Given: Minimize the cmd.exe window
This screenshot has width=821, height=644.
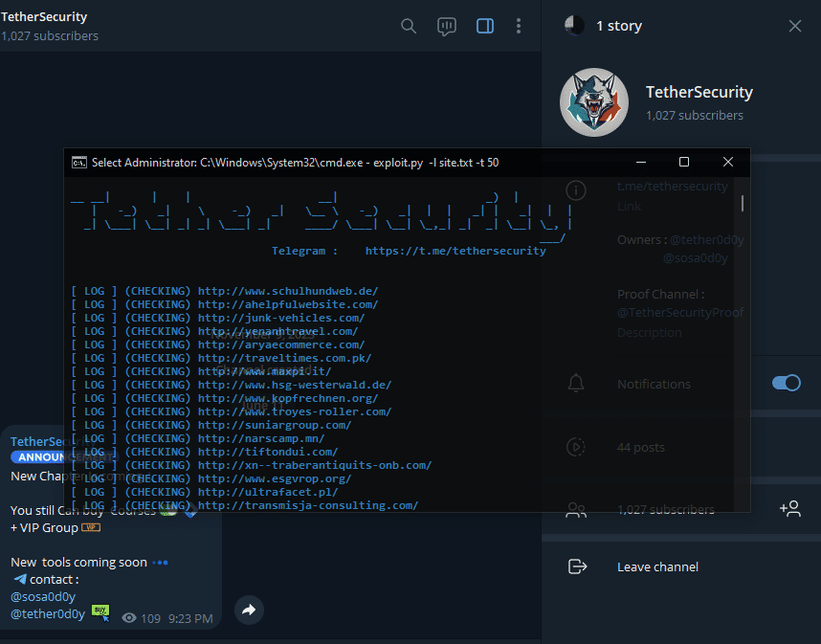Looking at the screenshot, I should point(641,163).
